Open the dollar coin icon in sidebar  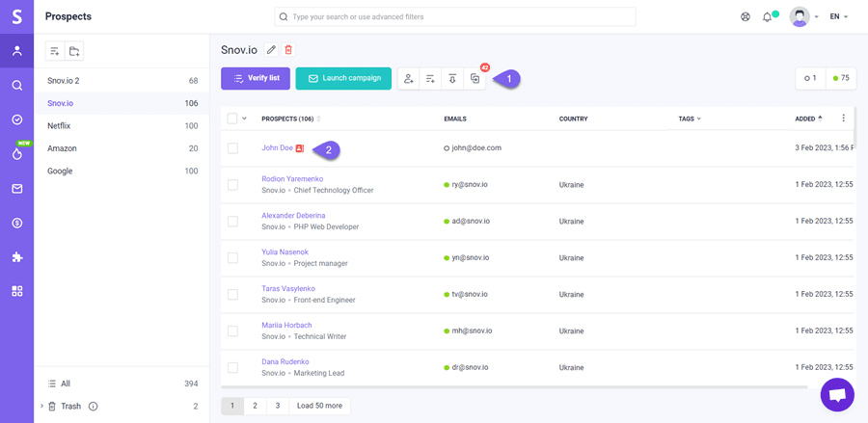point(17,223)
